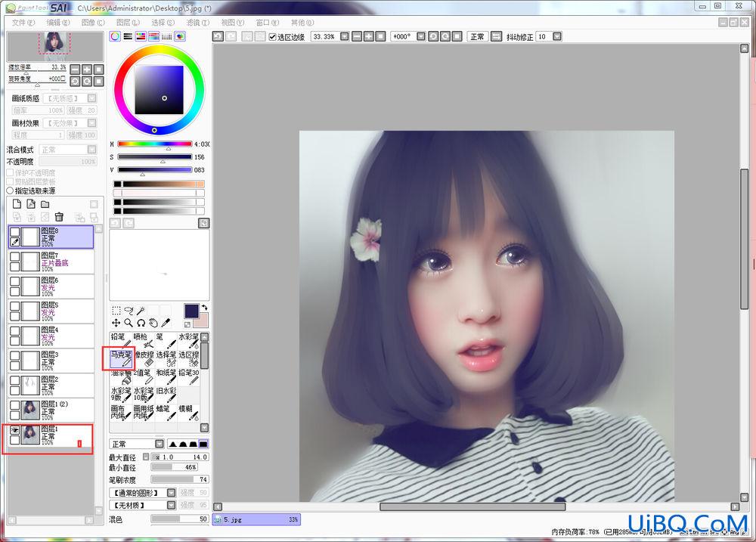
Task: Expand the 抖动修正 value dropdown
Action: 557,36
